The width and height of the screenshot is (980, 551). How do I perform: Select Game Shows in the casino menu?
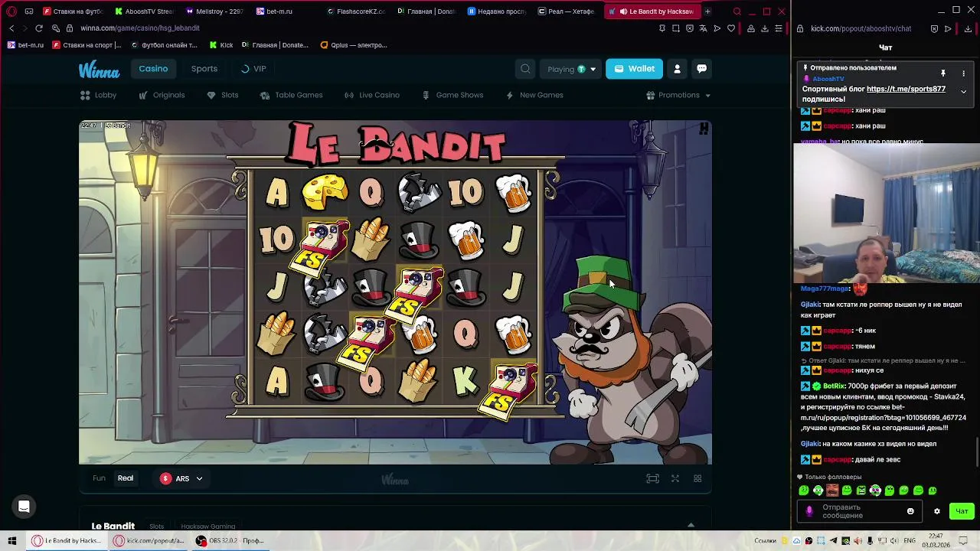pyautogui.click(x=452, y=95)
